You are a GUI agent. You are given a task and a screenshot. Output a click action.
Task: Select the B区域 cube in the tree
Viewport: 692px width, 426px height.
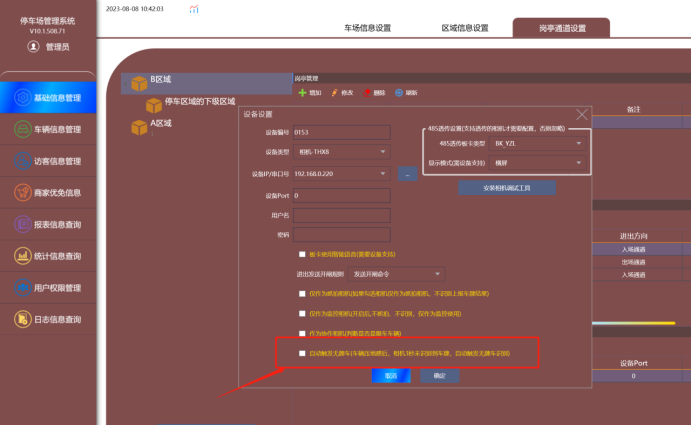(139, 83)
